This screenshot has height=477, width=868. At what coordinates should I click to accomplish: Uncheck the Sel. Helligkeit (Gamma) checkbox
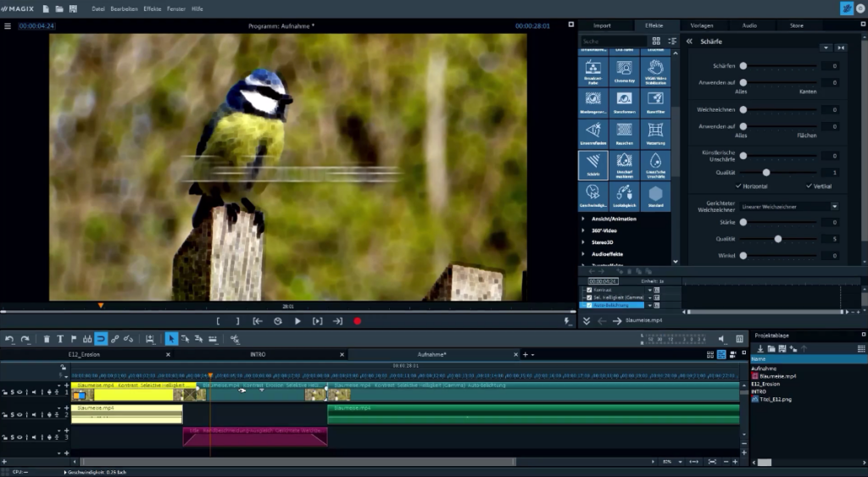tap(589, 297)
